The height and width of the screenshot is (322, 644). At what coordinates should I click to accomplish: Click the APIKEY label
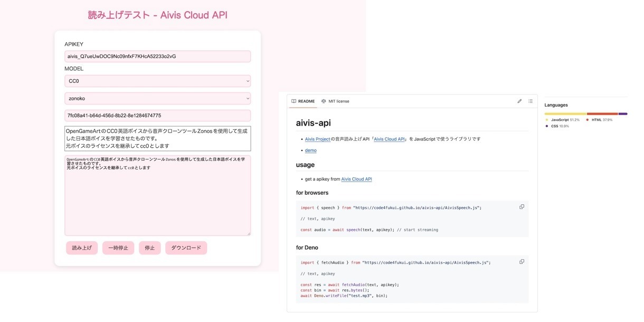(74, 44)
